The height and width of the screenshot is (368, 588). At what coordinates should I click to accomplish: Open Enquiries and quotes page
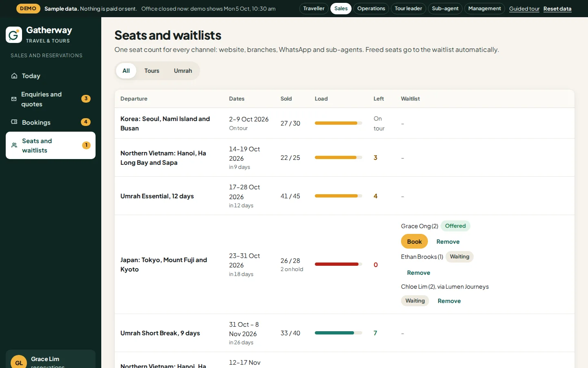pyautogui.click(x=51, y=99)
